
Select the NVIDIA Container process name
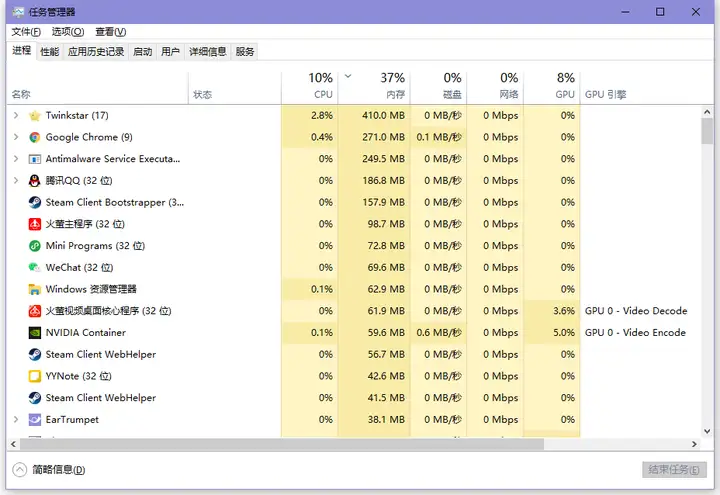[85, 332]
